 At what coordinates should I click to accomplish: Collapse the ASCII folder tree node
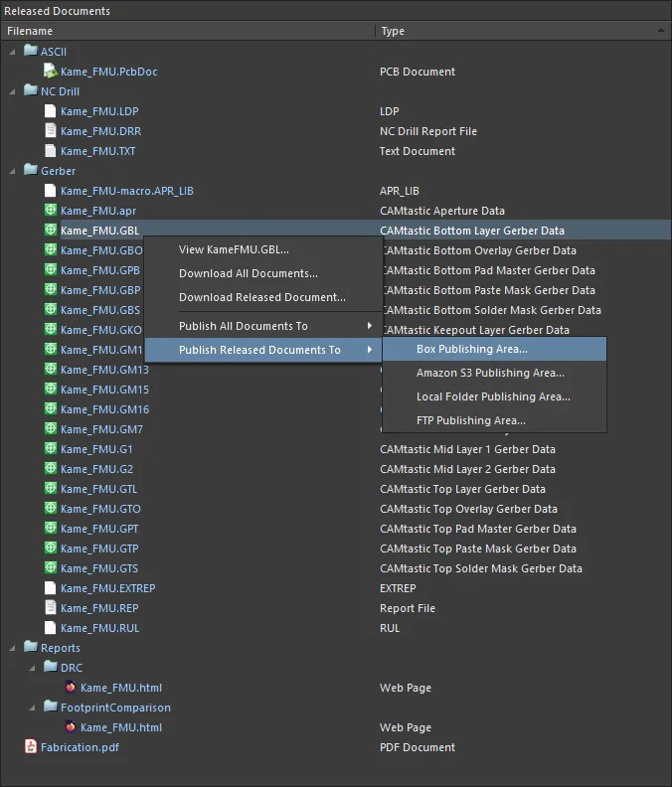13,52
